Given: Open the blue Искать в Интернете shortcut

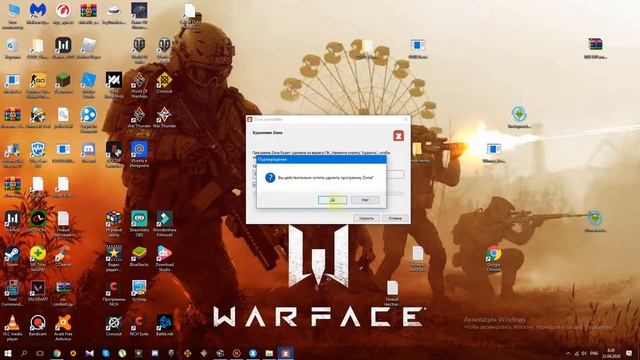Looking at the screenshot, I should tap(139, 154).
